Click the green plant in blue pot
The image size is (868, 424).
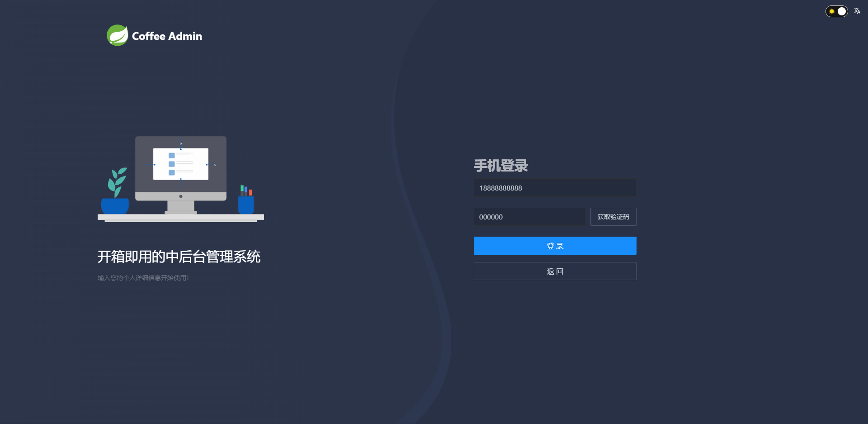pyautogui.click(x=116, y=191)
